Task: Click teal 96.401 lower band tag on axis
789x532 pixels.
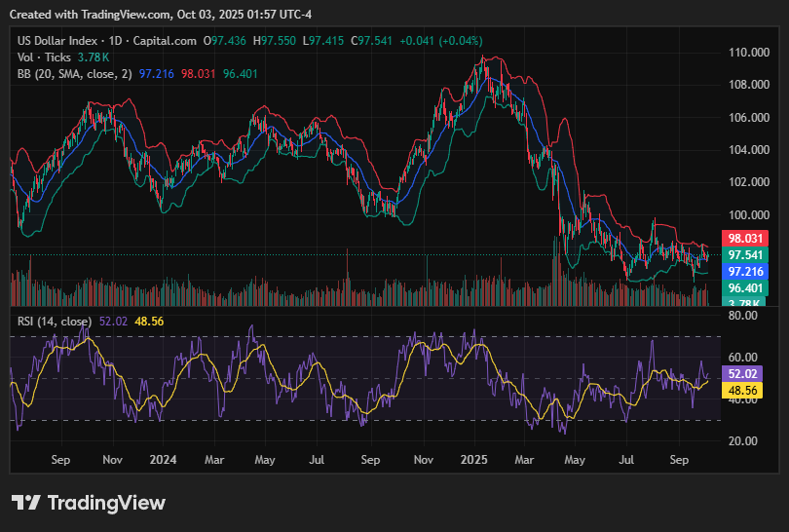Action: (x=745, y=288)
